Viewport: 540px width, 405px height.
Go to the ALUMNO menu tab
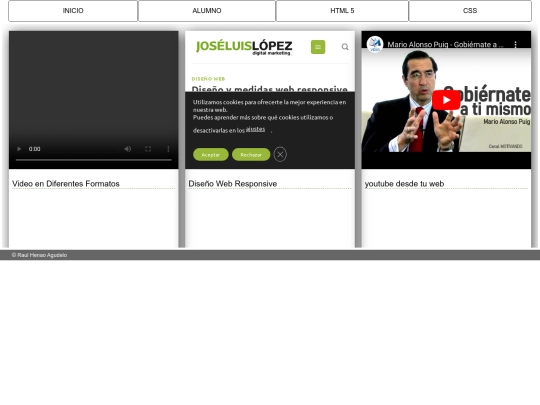[207, 11]
